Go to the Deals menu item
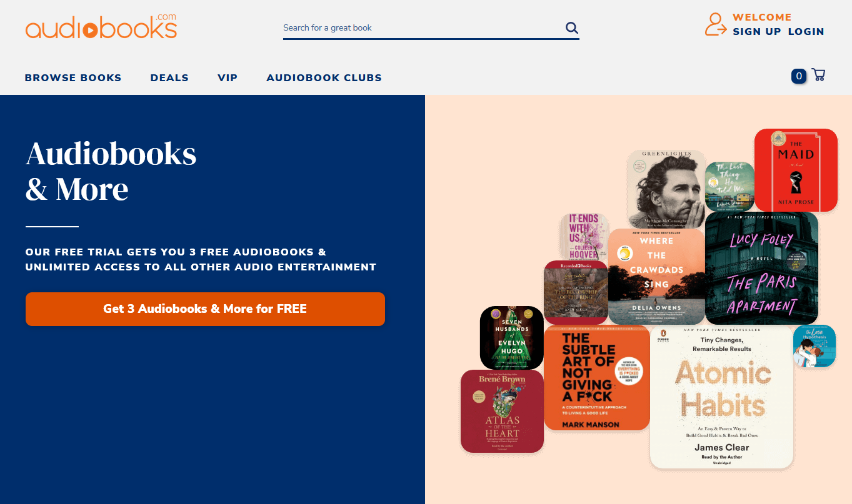852x504 pixels. (169, 78)
